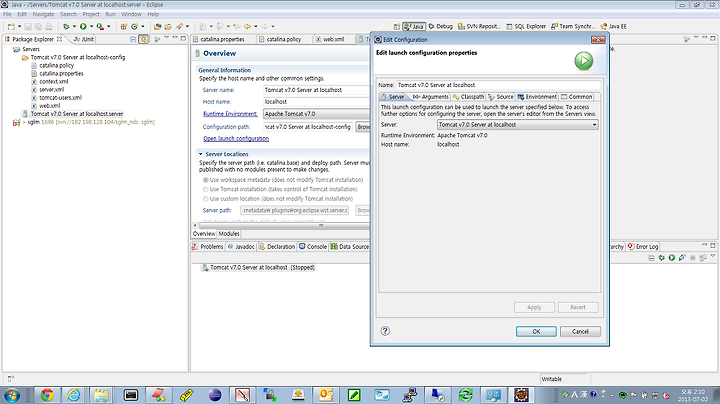Click the Revert button in the dialog
720x404 pixels.
tap(578, 307)
